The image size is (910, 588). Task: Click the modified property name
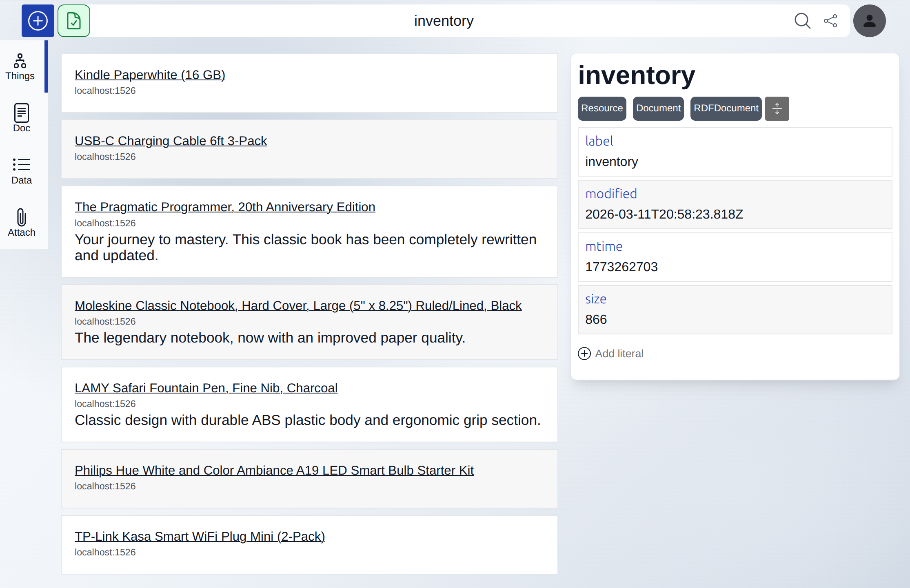point(611,194)
